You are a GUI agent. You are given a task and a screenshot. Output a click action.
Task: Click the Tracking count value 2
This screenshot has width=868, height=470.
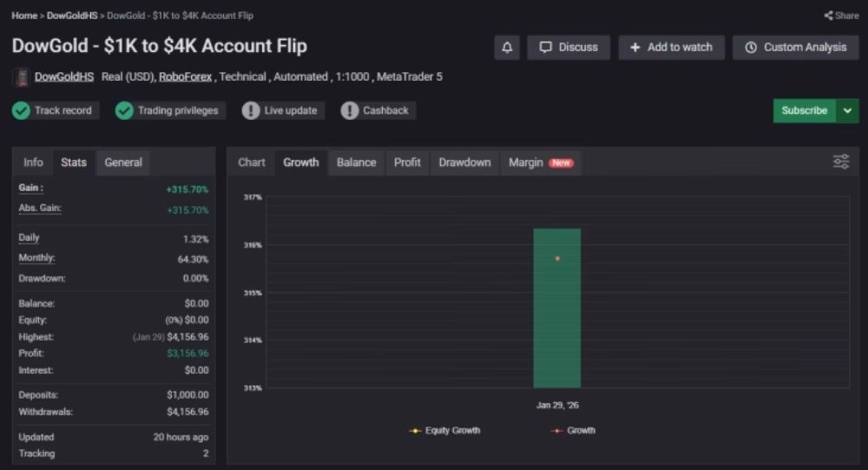click(206, 453)
